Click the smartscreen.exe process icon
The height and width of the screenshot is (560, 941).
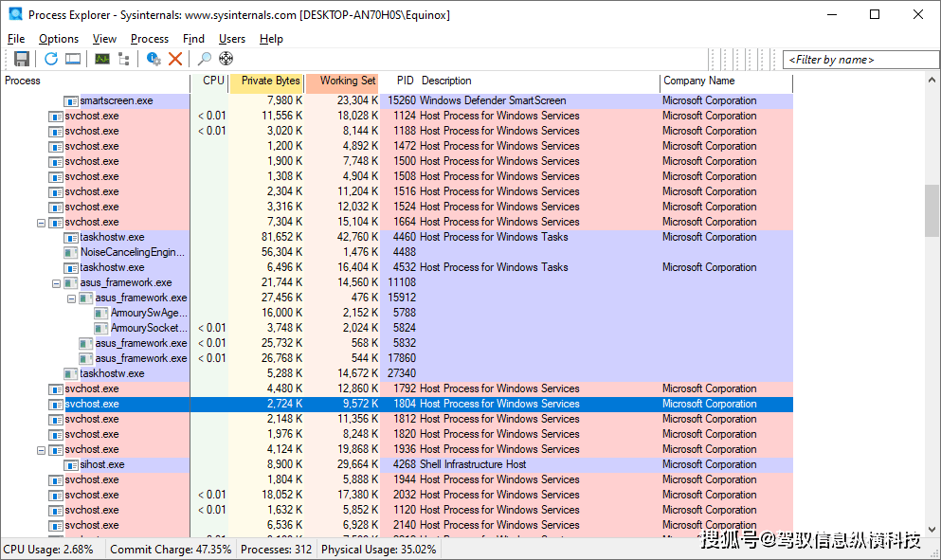click(71, 100)
